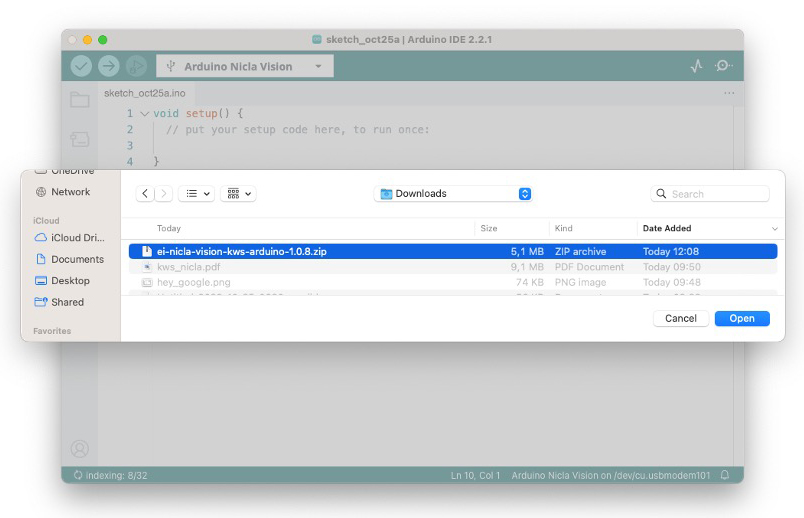Collapse the setup function fold arrow
Image resolution: width=804 pixels, height=518 pixels.
pos(145,114)
